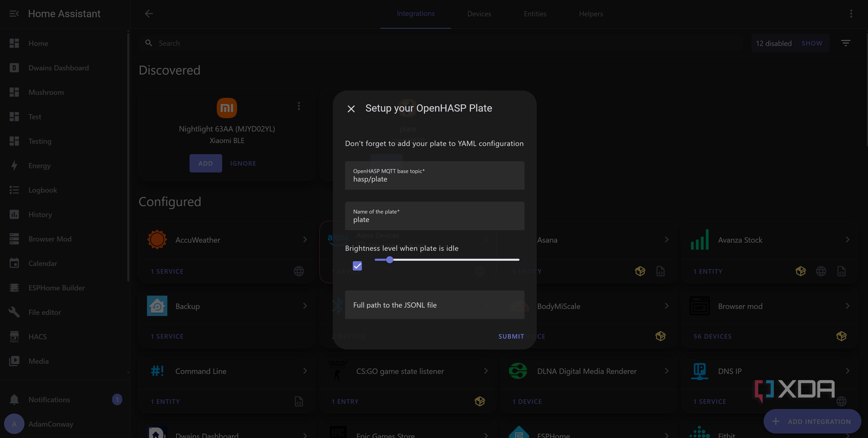This screenshot has height=438, width=868.
Task: Open Nightlight 63AA card options menu
Action: 299,106
